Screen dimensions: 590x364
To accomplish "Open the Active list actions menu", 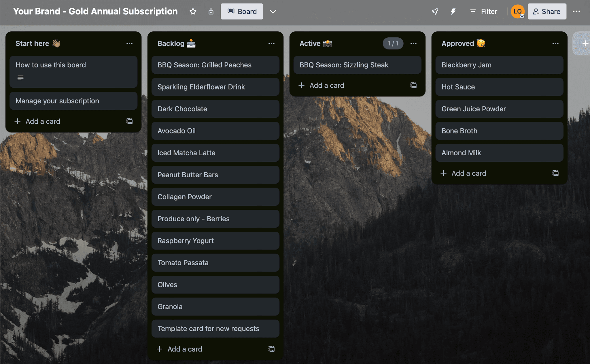I will (x=413, y=43).
